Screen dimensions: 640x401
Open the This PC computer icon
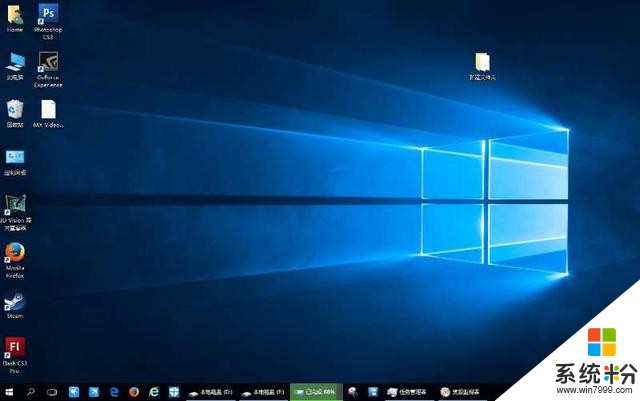(x=15, y=65)
